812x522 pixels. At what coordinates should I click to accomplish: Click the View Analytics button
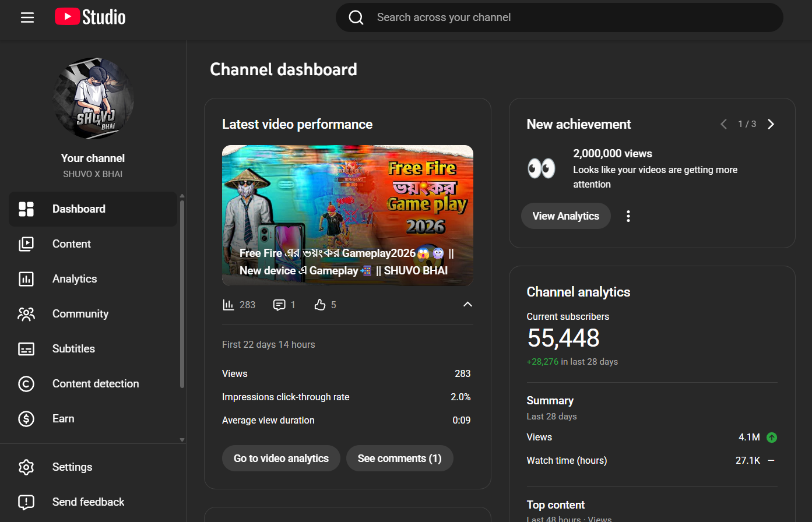click(565, 216)
